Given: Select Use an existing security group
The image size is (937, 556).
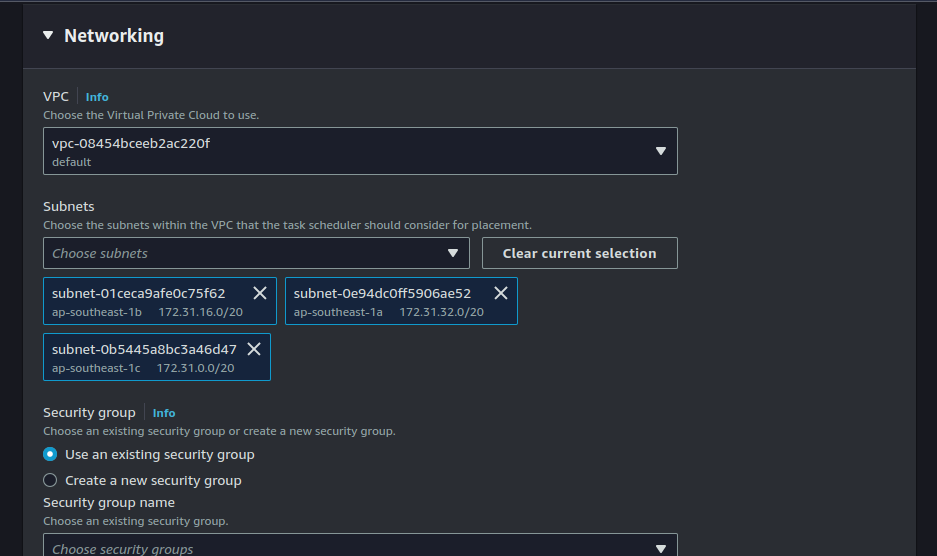Looking at the screenshot, I should tap(50, 454).
